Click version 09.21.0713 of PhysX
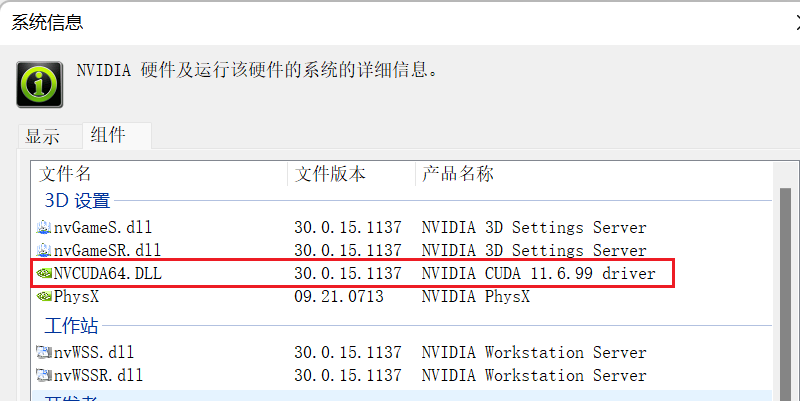800x401 pixels. pyautogui.click(x=339, y=296)
